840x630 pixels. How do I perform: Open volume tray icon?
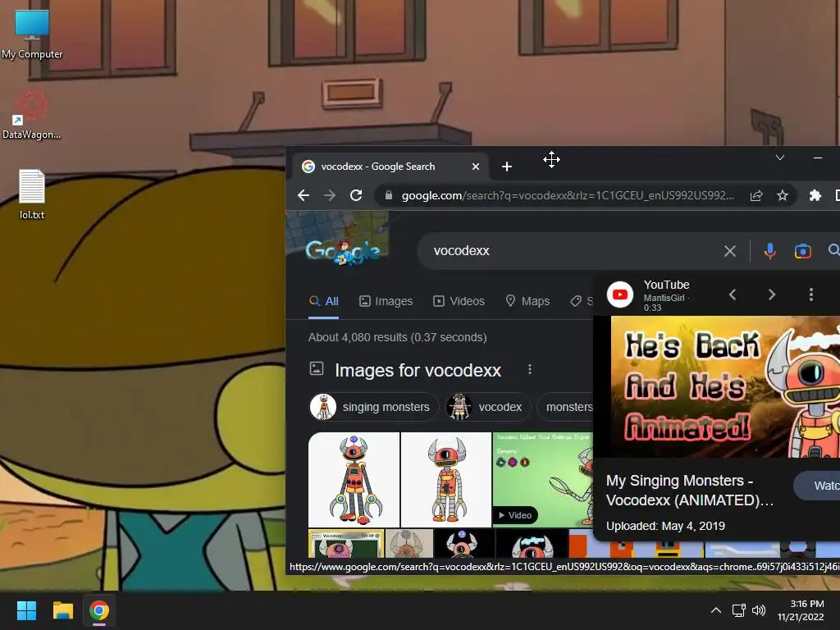coord(759,610)
